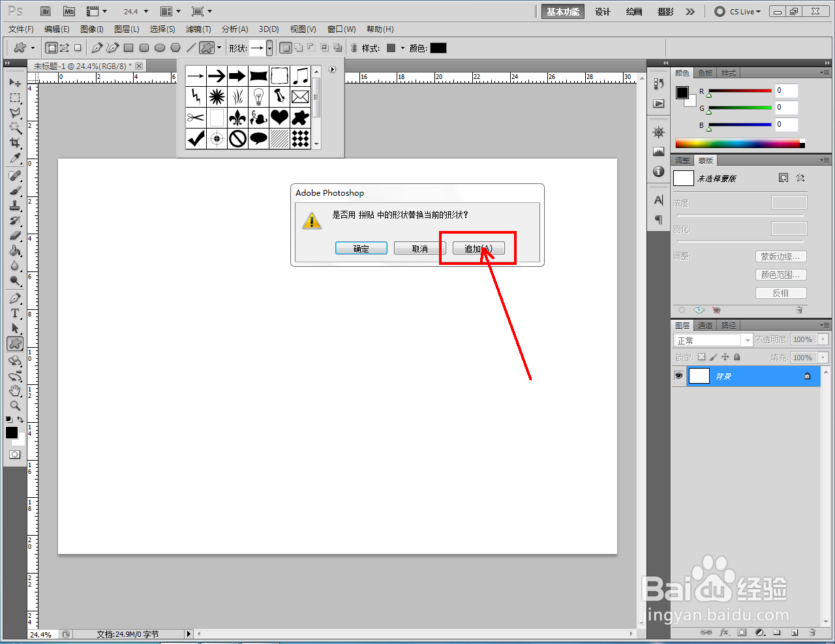Open the shape picker flyout menu arrow

point(332,70)
